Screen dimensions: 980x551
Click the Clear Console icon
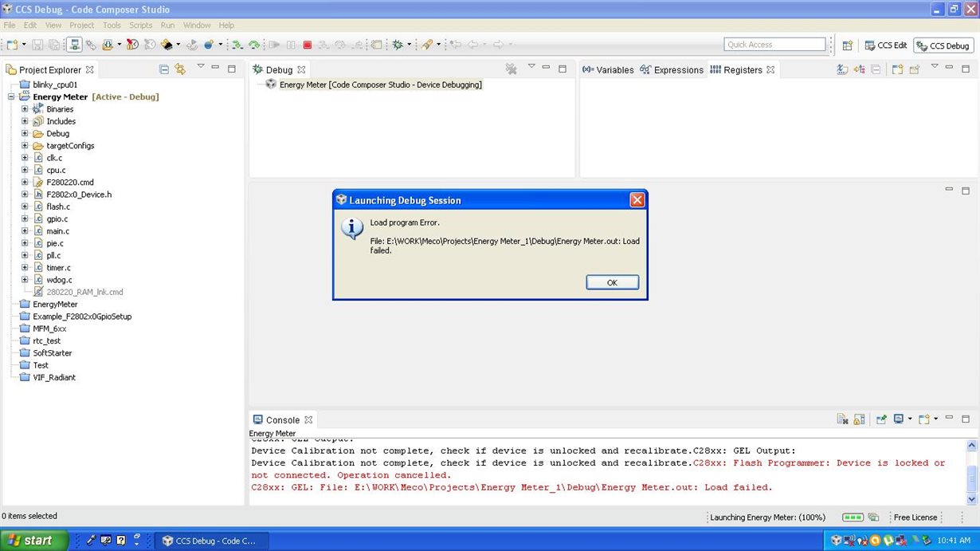(843, 419)
